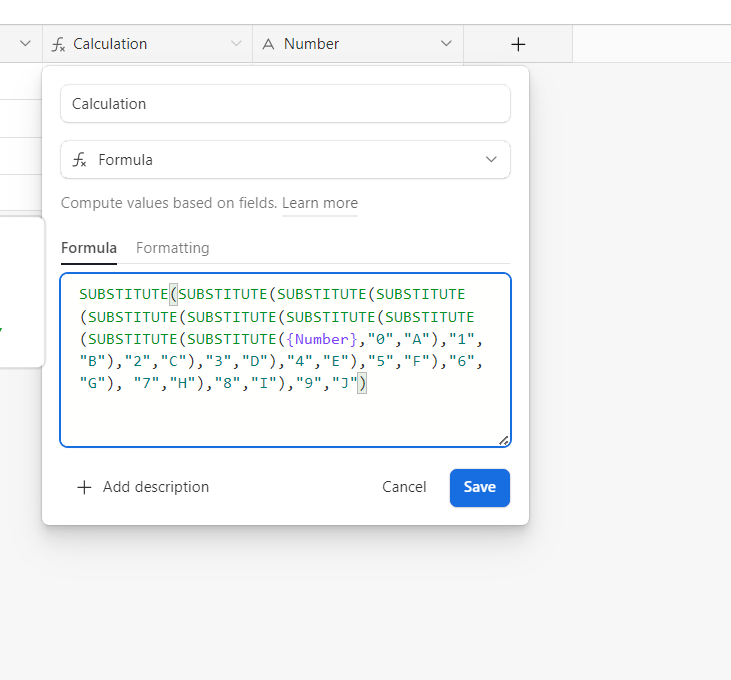Switch to the Formatting tab
The width and height of the screenshot is (731, 680).
point(172,248)
